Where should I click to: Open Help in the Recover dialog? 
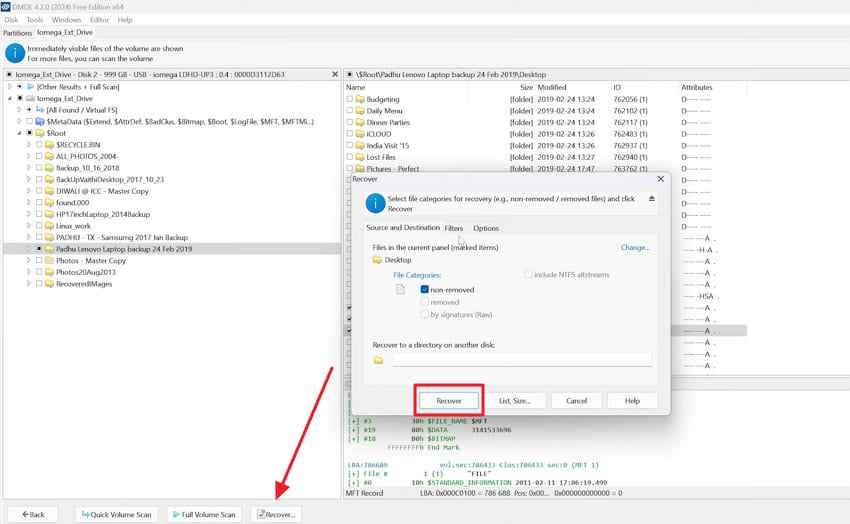pos(632,401)
